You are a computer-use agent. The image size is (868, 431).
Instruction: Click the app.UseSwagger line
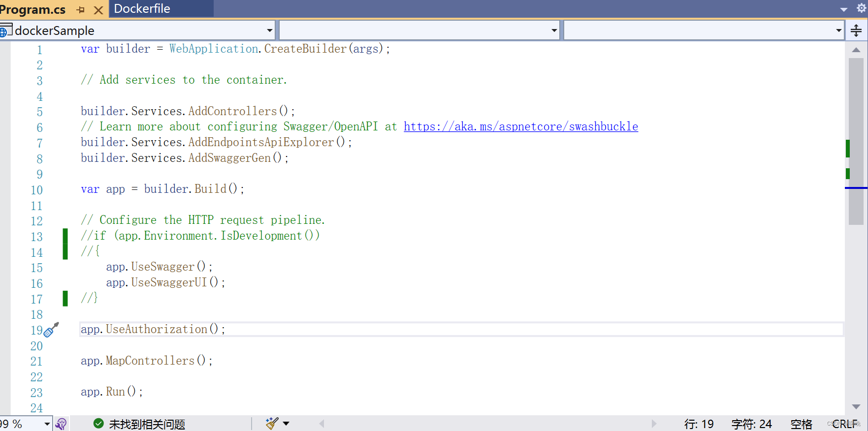click(x=159, y=267)
